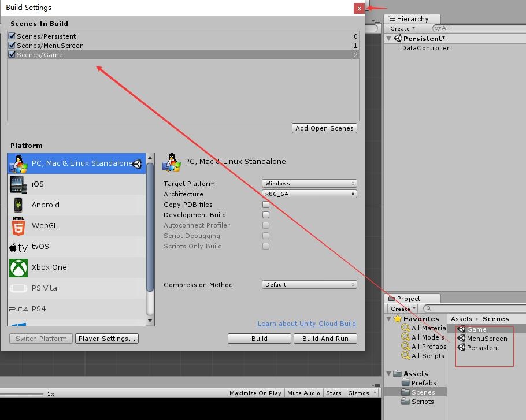526x420 pixels.
Task: Collapse the Favorites tree
Action: [388, 319]
